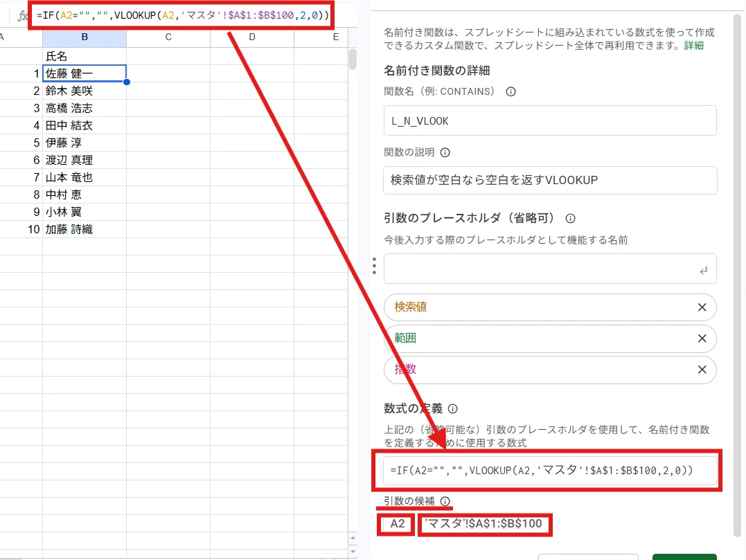Screen dimensions: 746x560
Task: Click the 氏名 header cell
Action: (x=85, y=56)
